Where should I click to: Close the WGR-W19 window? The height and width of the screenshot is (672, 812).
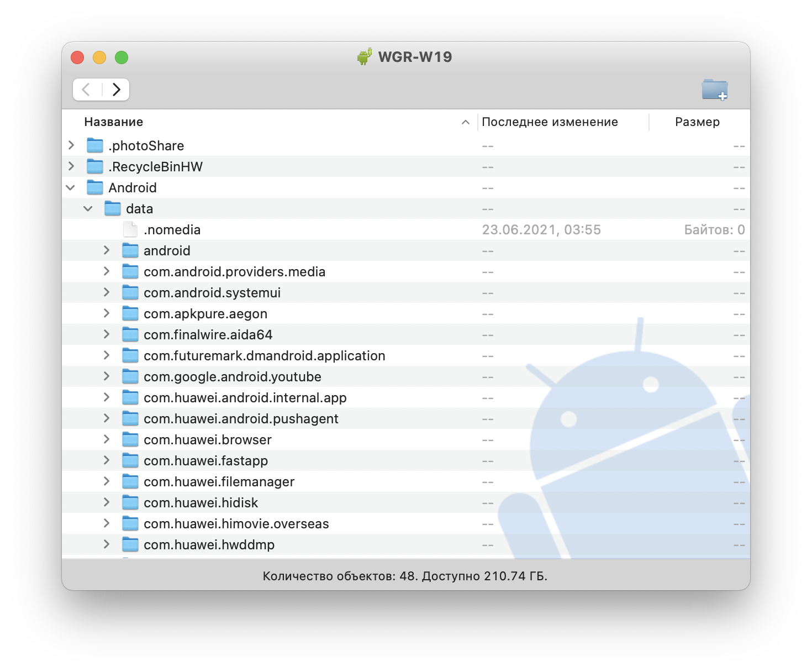pyautogui.click(x=77, y=57)
